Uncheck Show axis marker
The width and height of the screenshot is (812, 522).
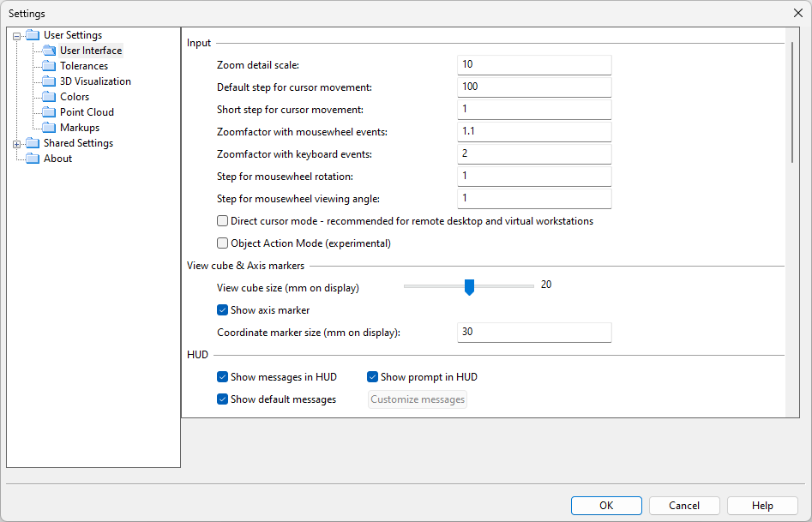(x=223, y=310)
